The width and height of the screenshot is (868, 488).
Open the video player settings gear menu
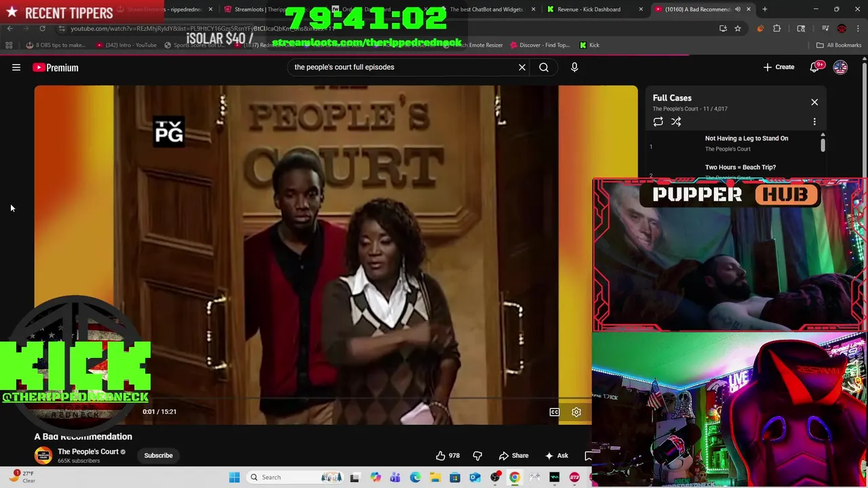coord(576,412)
